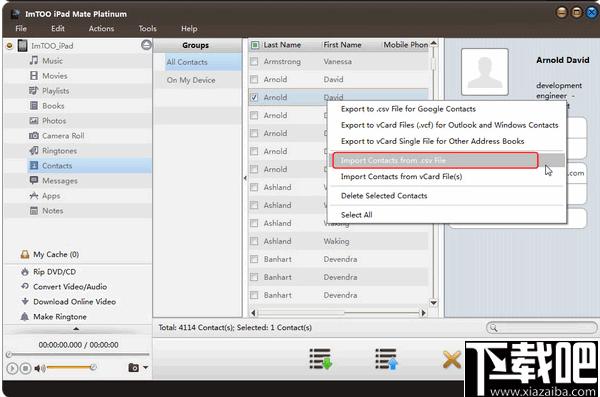Click the Make Ringtone bell icon

[25, 317]
